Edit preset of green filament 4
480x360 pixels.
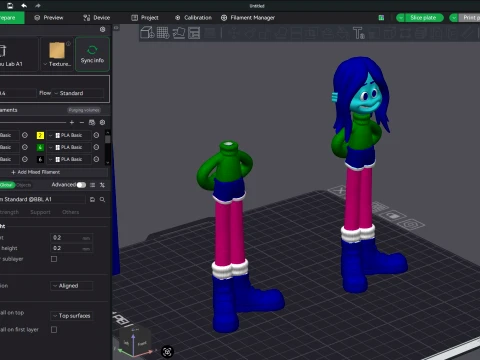click(96, 147)
